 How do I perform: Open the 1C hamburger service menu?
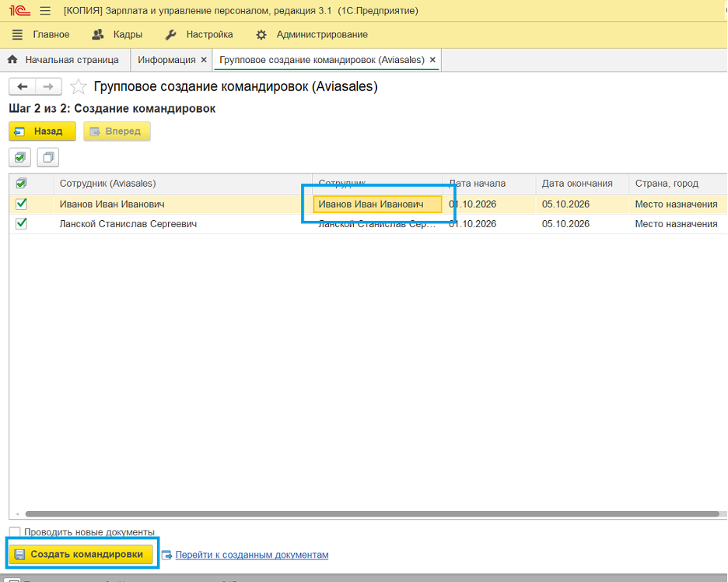pyautogui.click(x=45, y=10)
